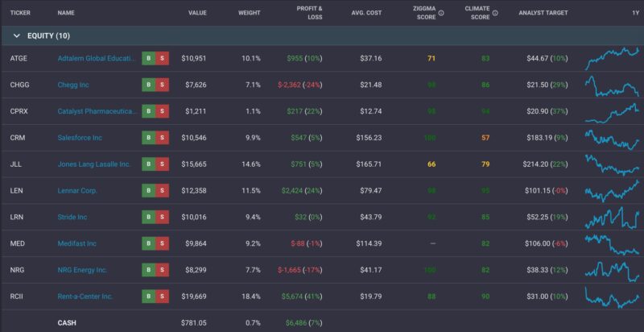Open the NRG Energy Inc. link
The image size is (644, 332).
pyautogui.click(x=82, y=270)
